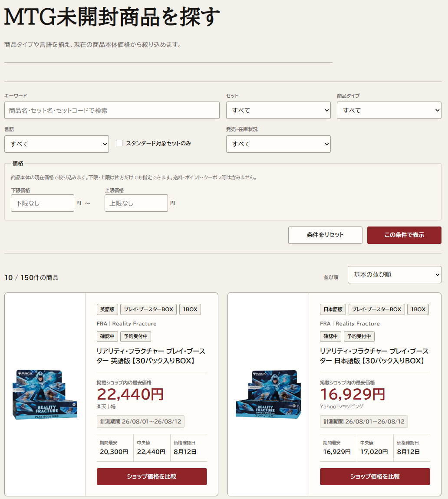Open the Japanese Reality Fracture box image
The height and width of the screenshot is (499, 448).
coord(268,394)
